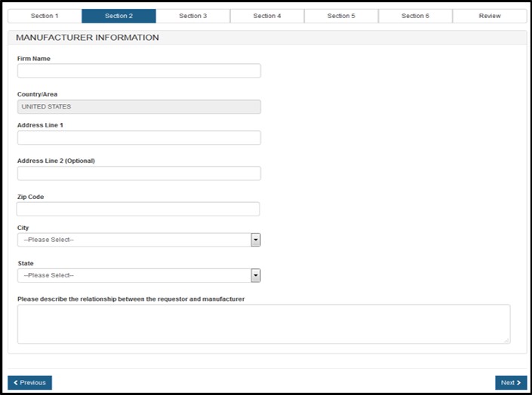Click the Address Line 1 input

pyautogui.click(x=139, y=138)
